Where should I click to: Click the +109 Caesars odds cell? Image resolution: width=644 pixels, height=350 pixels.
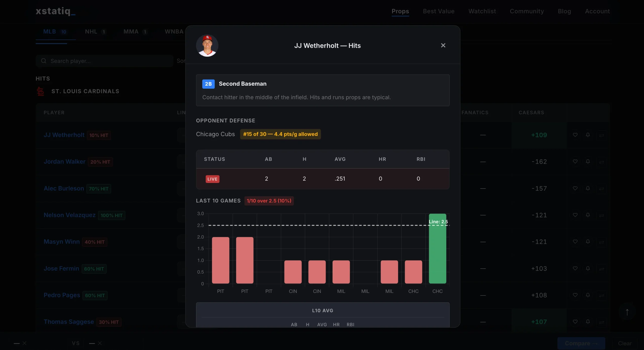(539, 135)
